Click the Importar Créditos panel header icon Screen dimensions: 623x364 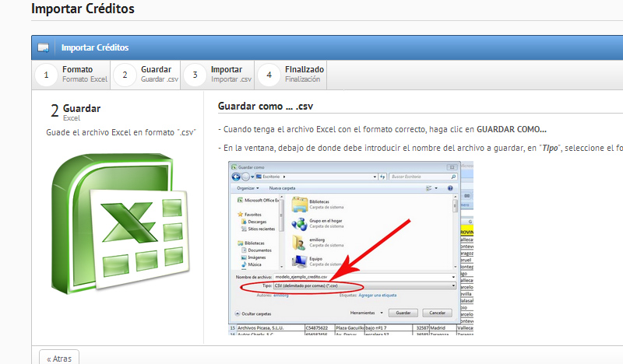[44, 47]
